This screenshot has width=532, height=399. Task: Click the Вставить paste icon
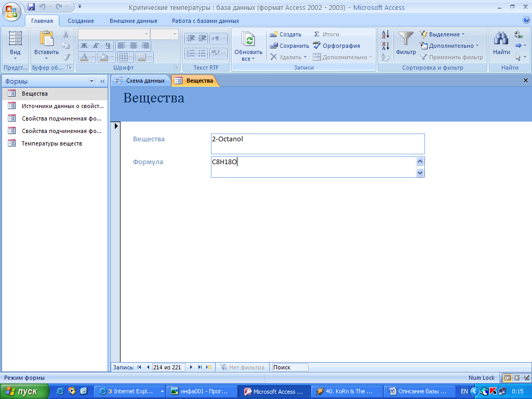pos(46,38)
